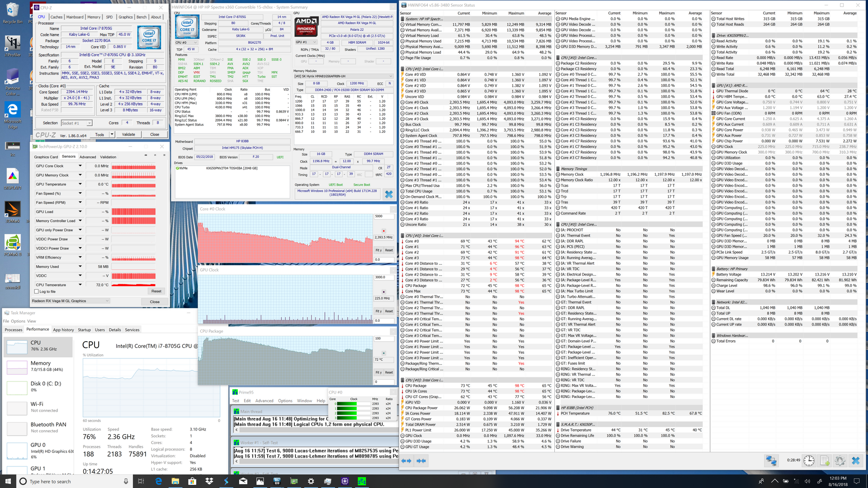Open GPU Core Clock sensor dropdown
Screen dimensions: 868x488
click(x=80, y=166)
